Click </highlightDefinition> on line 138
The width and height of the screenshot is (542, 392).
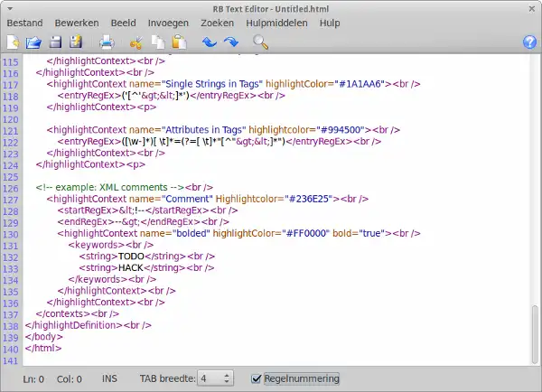click(x=74, y=325)
